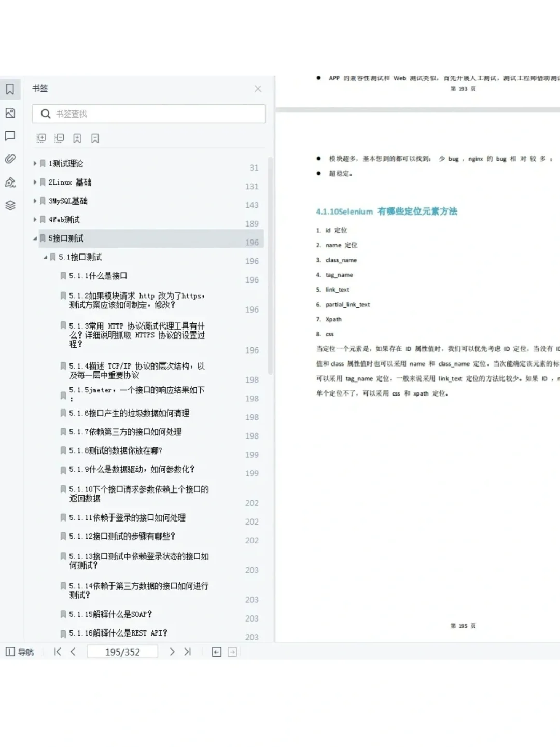This screenshot has width=560, height=747.
Task: Expand the 1测试理论 bookmark
Action: pos(35,163)
